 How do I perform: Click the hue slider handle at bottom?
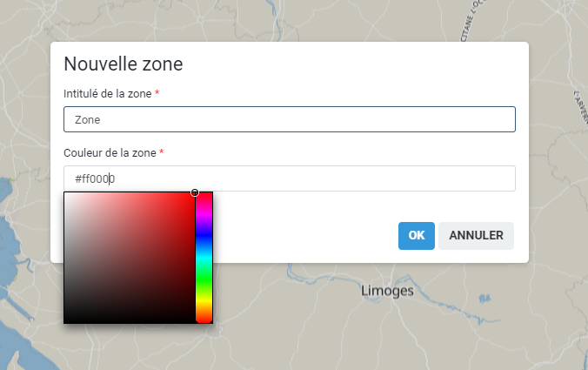tap(204, 320)
